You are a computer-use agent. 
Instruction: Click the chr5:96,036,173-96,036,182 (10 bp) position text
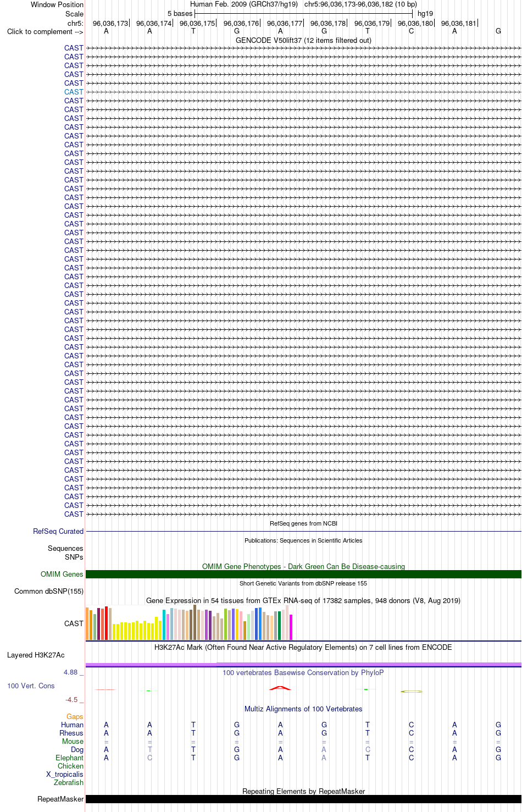coord(360,4)
